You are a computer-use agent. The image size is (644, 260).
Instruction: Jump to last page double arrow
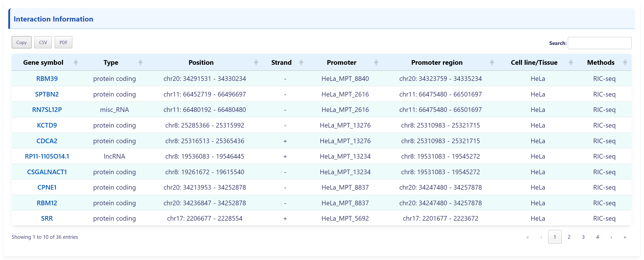(625, 237)
